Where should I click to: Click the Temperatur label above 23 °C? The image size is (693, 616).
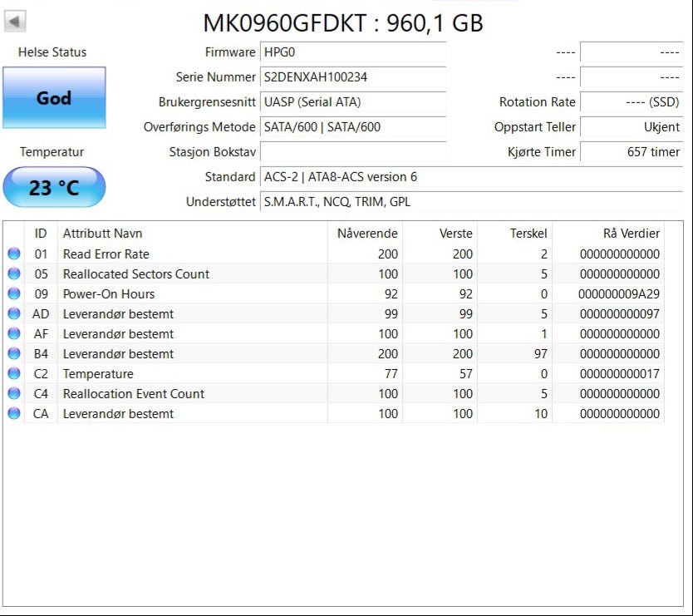[52, 151]
